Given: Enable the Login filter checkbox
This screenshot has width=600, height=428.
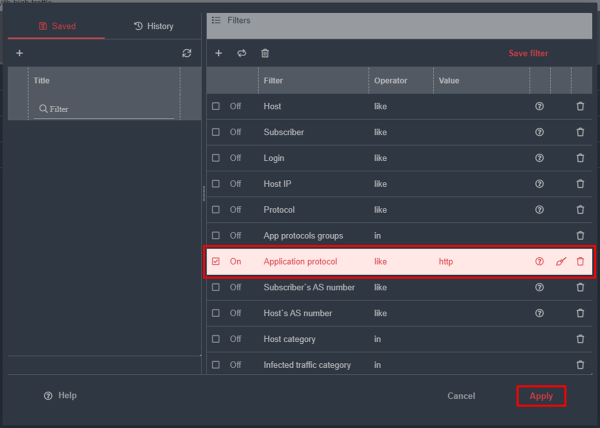Looking at the screenshot, I should click(215, 158).
